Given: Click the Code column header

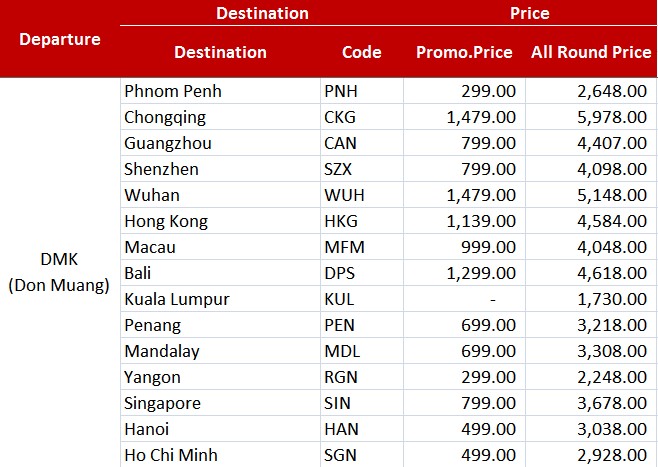Looking at the screenshot, I should (x=362, y=52).
